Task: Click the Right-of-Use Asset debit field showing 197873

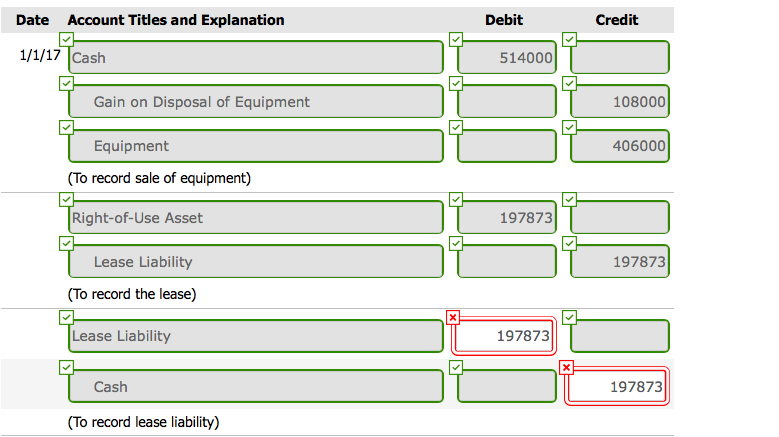Action: pos(507,217)
